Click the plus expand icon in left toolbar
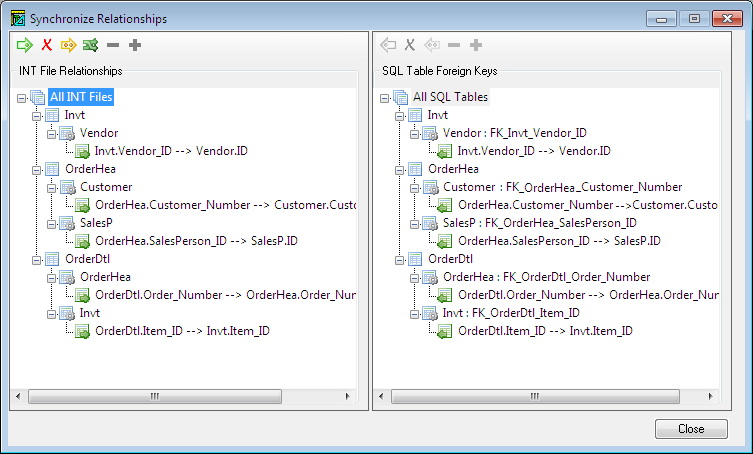The height and width of the screenshot is (454, 753). click(x=135, y=45)
